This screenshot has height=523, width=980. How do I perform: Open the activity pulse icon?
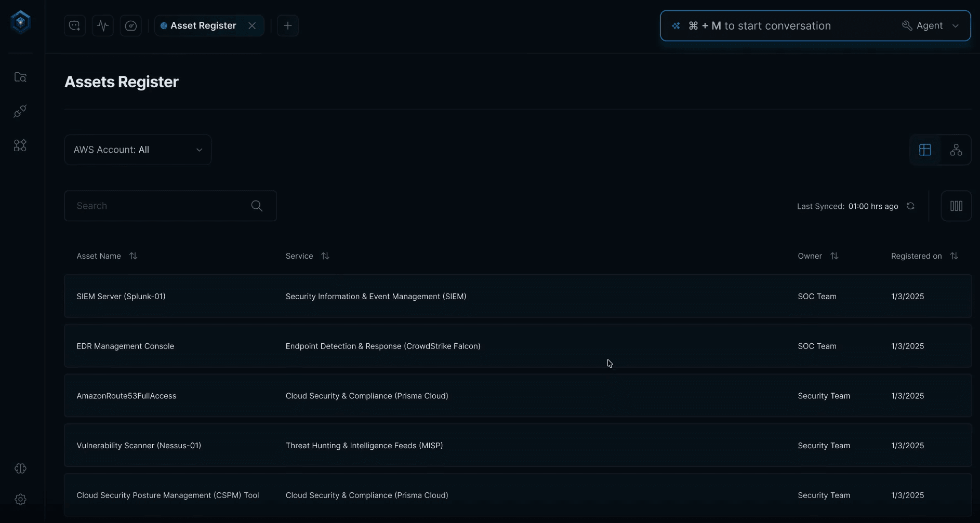coord(103,26)
